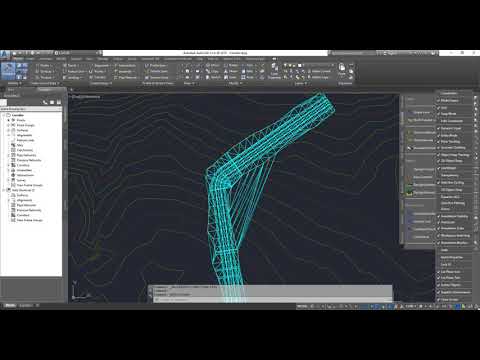Open the Prospector view dropdown
Screen dimensions: 480x360
31,109
